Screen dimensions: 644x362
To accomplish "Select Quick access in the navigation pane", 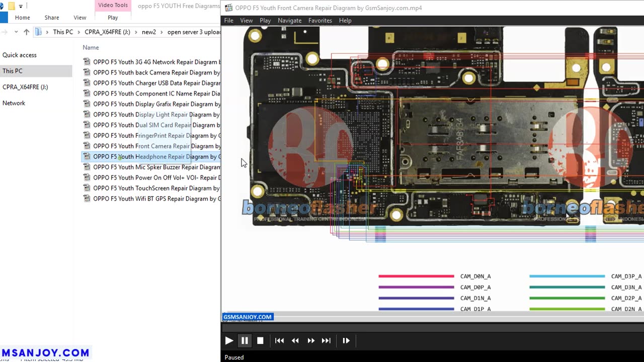I will point(20,55).
